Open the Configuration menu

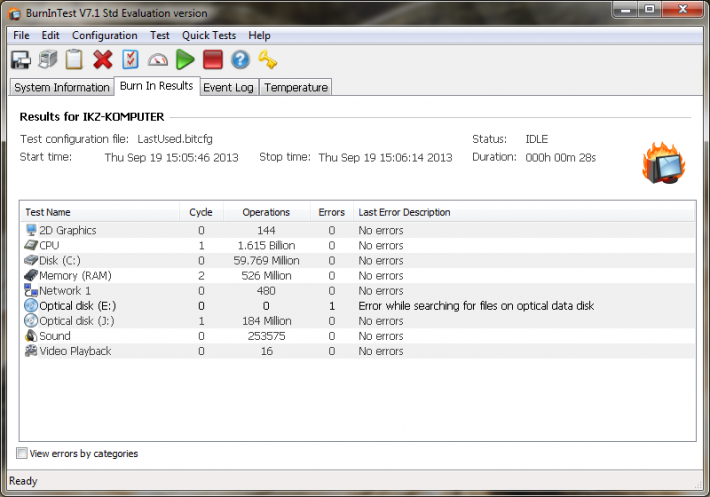pos(105,35)
